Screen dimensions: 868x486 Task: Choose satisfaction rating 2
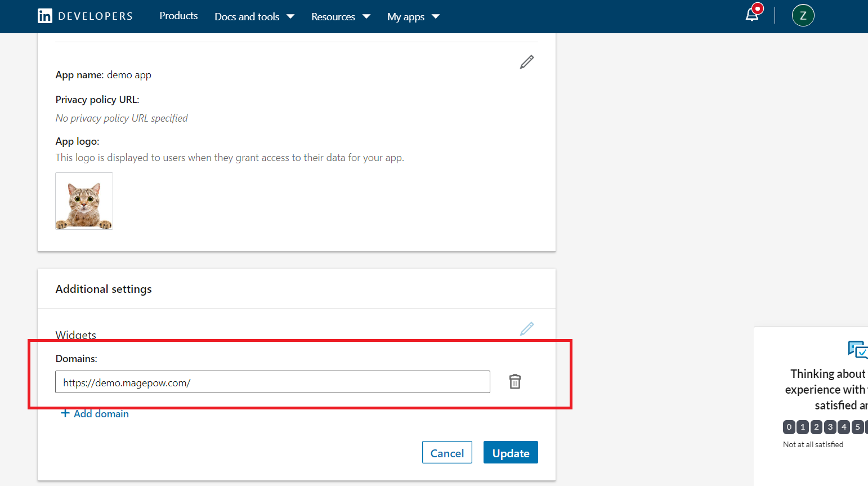click(816, 427)
